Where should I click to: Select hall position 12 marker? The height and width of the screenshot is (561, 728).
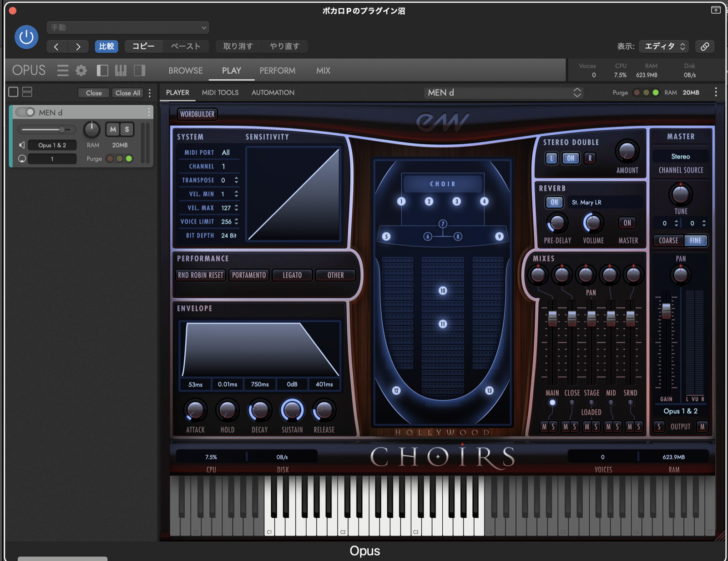(396, 391)
